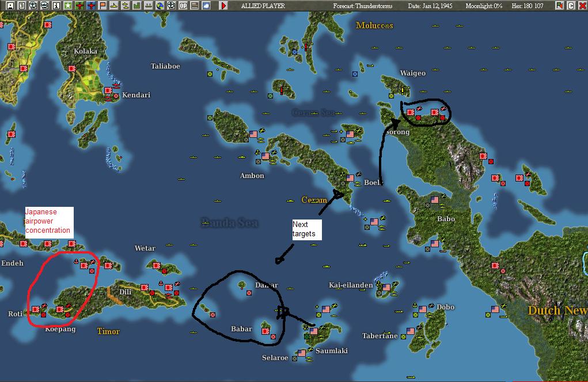
Task: Select the Japanese base flag at Kolaka
Action: pos(72,69)
